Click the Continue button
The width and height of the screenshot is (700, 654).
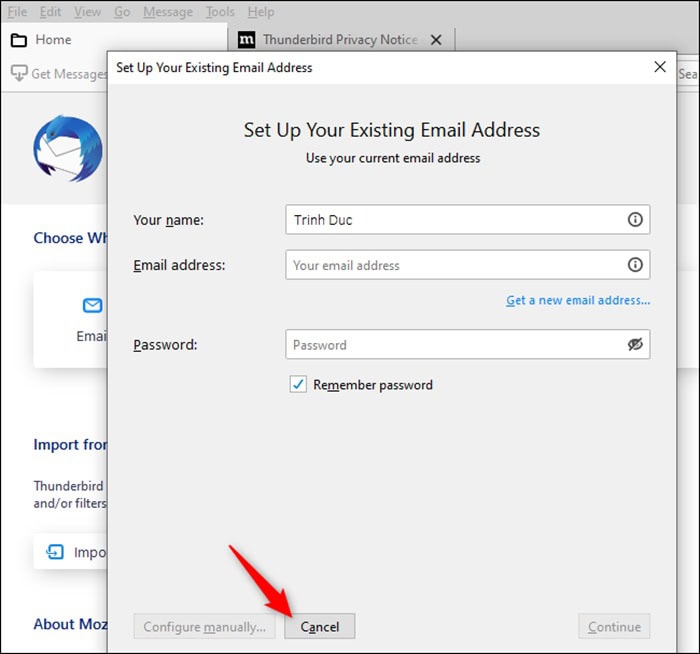[614, 626]
